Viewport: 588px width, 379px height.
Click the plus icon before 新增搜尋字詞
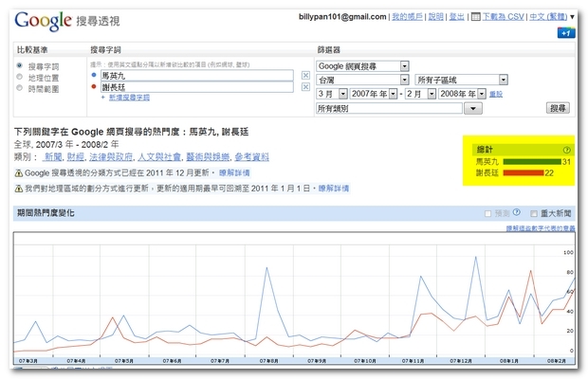pos(102,98)
